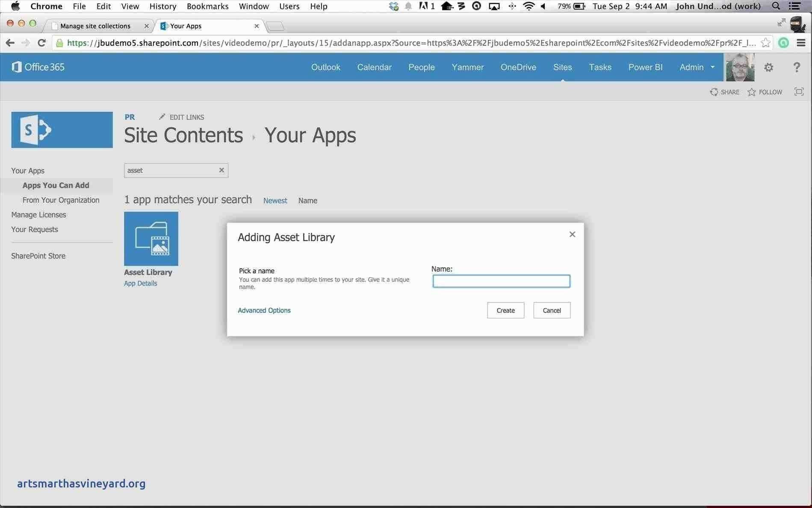
Task: Open the Apple menu
Action: 15,6
